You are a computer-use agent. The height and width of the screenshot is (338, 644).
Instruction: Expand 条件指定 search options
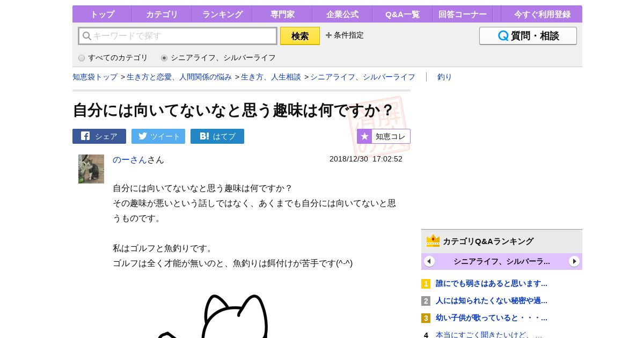(x=345, y=35)
